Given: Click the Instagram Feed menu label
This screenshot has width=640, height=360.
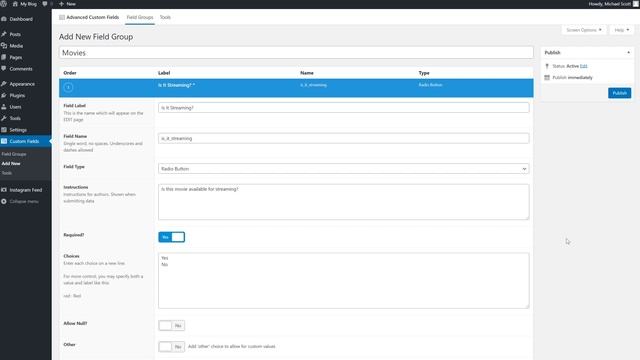Looking at the screenshot, I should coord(26,190).
